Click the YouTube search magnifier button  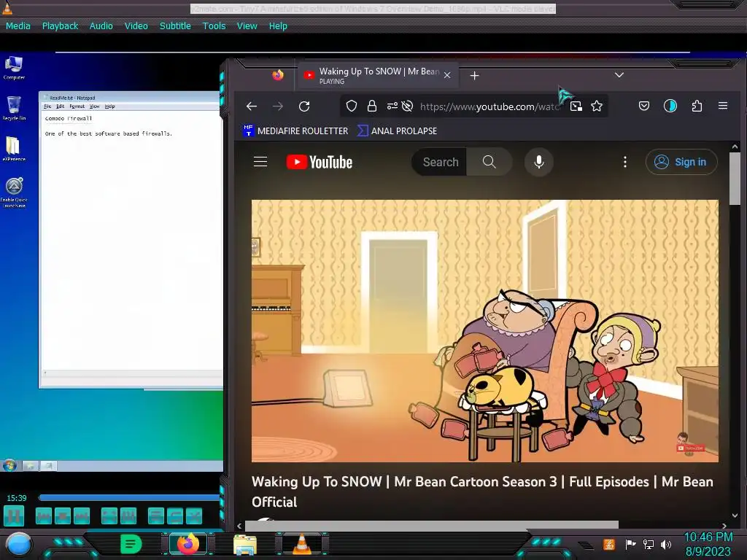click(489, 162)
